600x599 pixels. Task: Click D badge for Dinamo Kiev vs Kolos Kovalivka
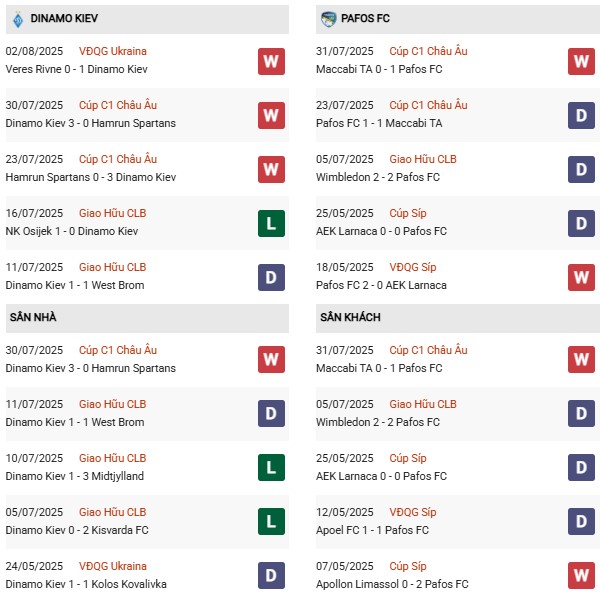coord(271,576)
